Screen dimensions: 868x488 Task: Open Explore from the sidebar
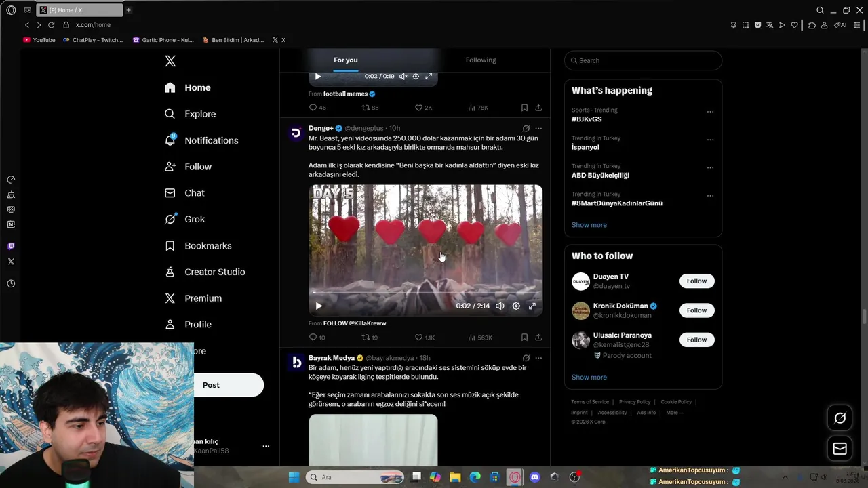pyautogui.click(x=191, y=114)
